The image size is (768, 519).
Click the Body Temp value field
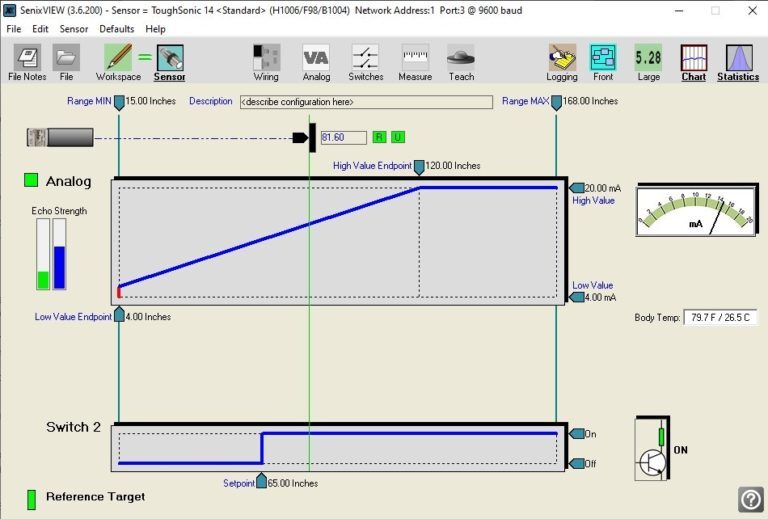[720, 317]
